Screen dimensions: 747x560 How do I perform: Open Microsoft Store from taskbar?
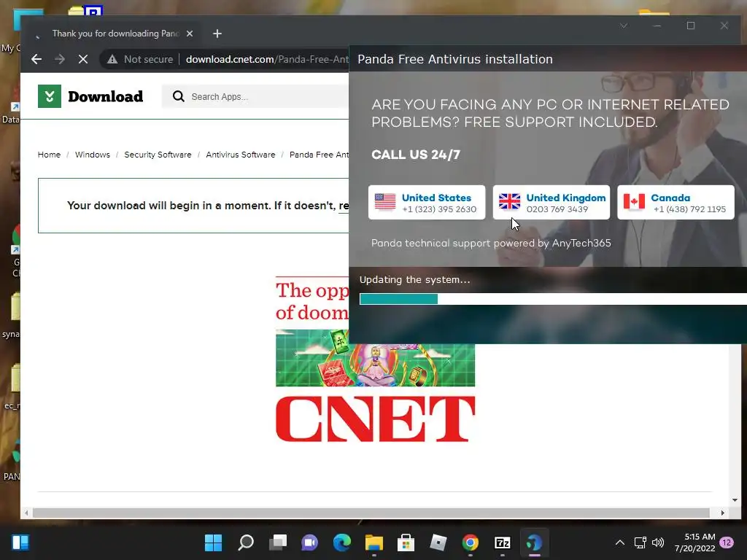click(x=406, y=542)
